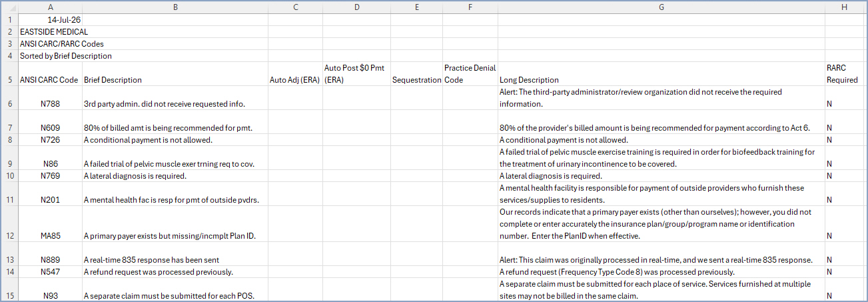This screenshot has width=868, height=302.
Task: Click long description 'This claim was originally processed in real-time'
Action: point(661,254)
